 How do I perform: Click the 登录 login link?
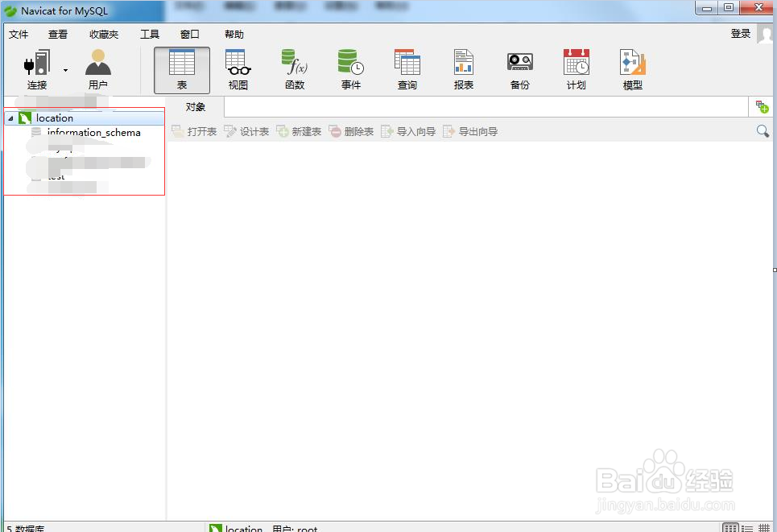point(740,34)
